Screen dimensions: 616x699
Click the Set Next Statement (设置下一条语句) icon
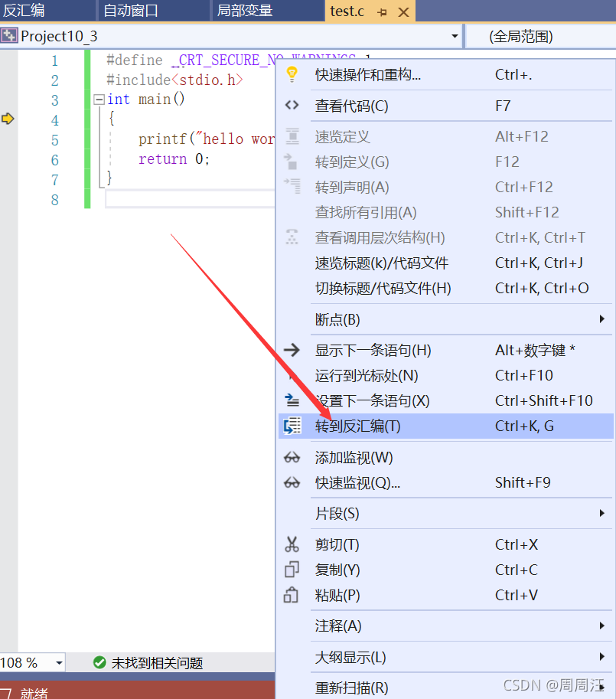coord(292,400)
